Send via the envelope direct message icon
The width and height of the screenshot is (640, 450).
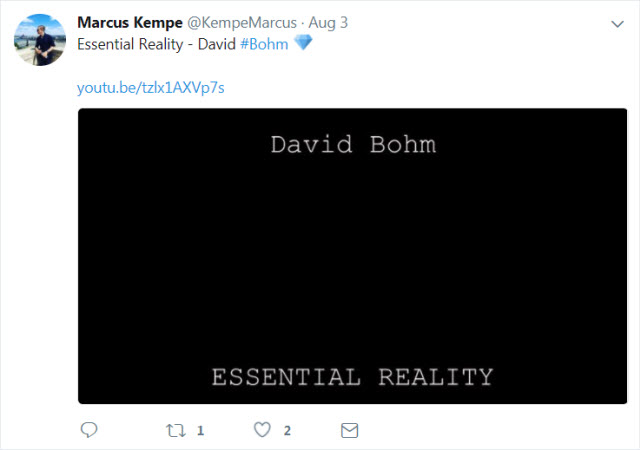point(349,430)
